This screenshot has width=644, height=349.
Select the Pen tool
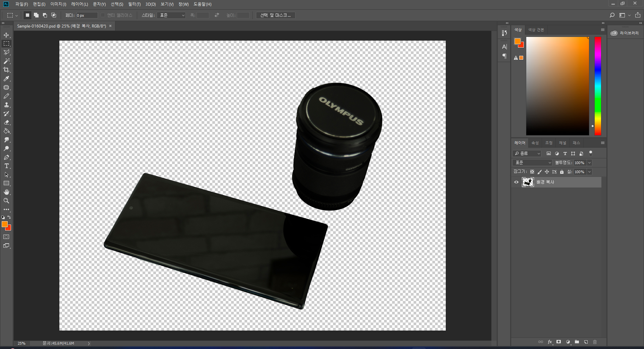6,157
